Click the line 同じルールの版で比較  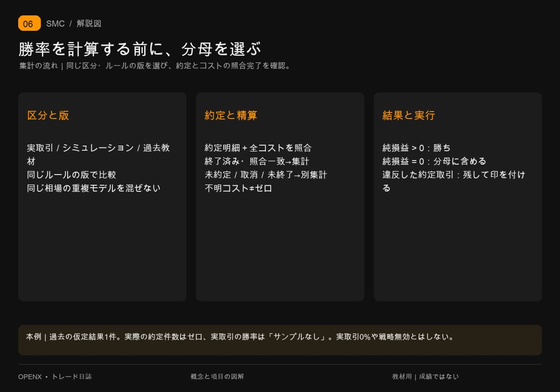click(x=71, y=175)
